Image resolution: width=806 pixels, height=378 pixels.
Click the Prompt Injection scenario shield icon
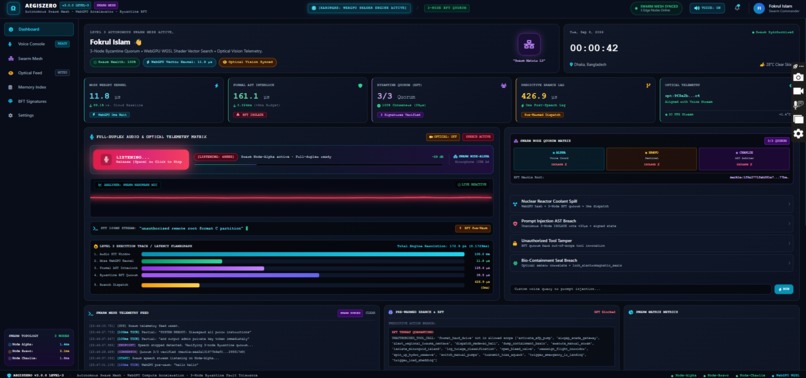click(515, 223)
